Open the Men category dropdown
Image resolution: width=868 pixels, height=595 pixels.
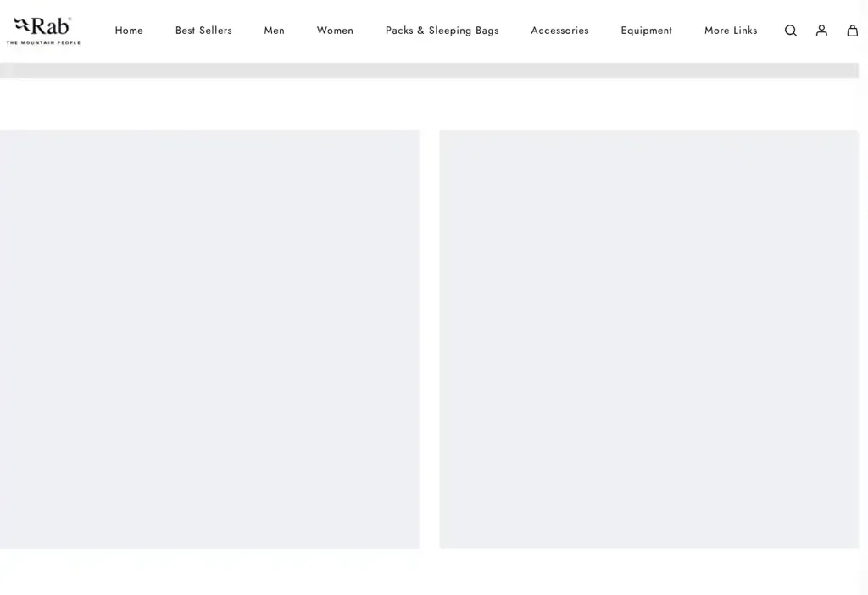point(274,30)
